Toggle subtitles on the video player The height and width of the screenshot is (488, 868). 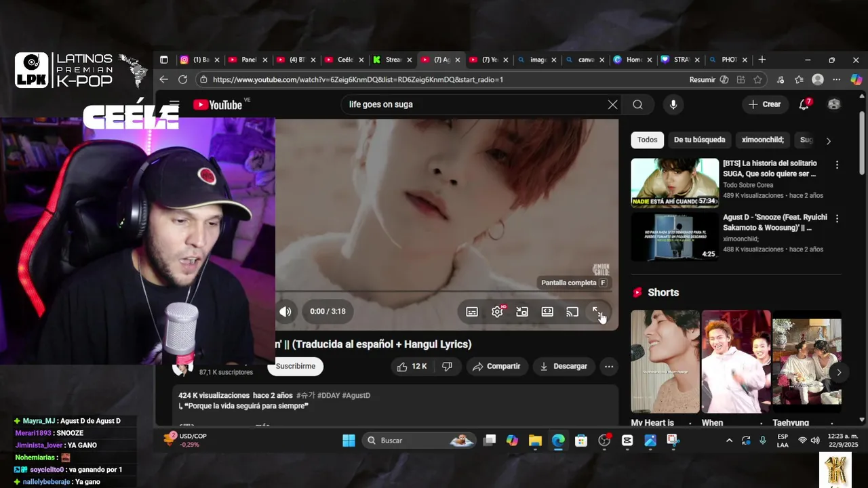(472, 312)
